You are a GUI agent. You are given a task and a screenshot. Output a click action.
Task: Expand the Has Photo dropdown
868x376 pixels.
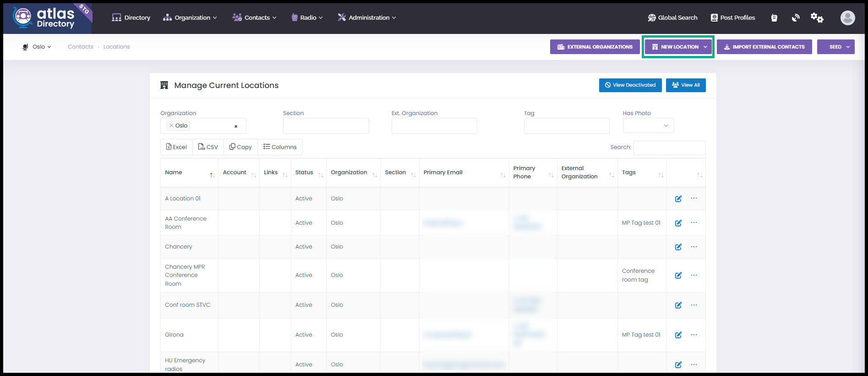[648, 126]
